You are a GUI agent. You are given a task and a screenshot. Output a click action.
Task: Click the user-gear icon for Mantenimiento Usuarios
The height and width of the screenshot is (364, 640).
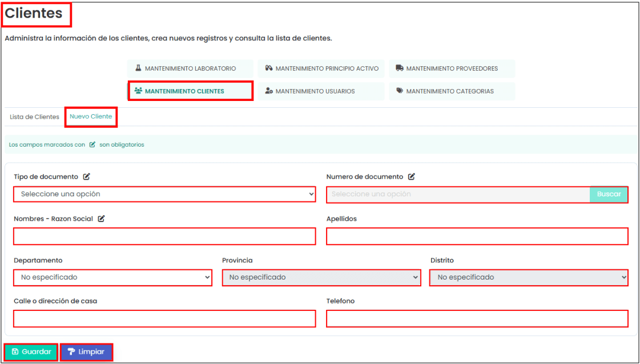[x=269, y=91]
